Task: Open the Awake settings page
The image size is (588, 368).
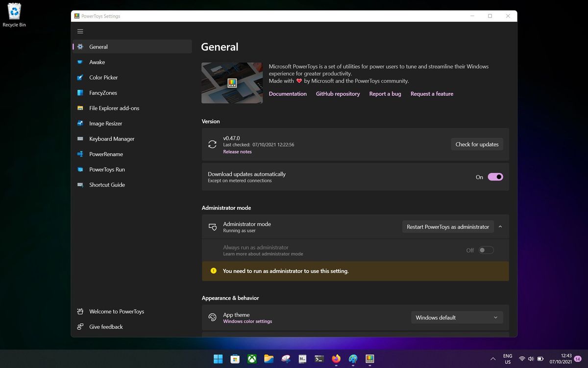Action: tap(97, 62)
